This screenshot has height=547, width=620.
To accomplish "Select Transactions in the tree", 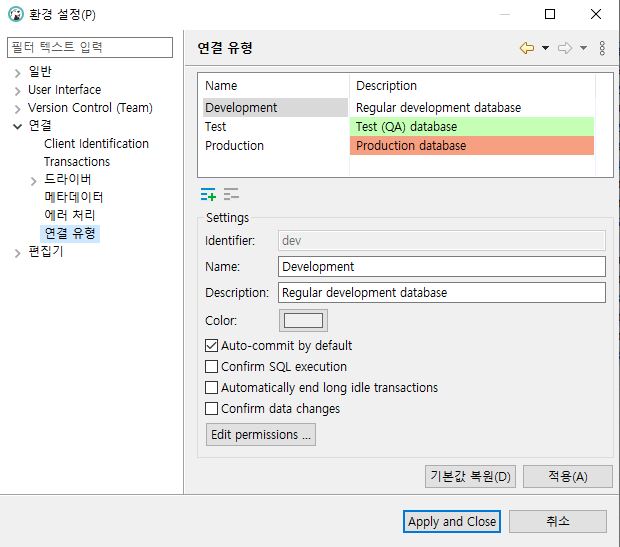I will 77,162.
